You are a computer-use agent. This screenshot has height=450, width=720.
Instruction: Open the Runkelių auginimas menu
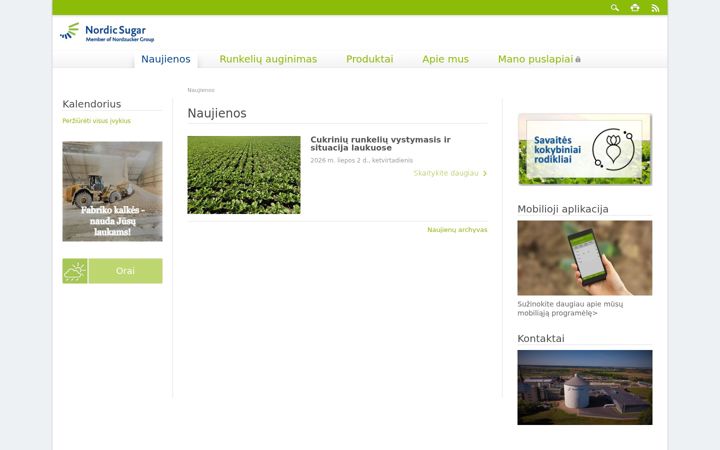coord(268,59)
